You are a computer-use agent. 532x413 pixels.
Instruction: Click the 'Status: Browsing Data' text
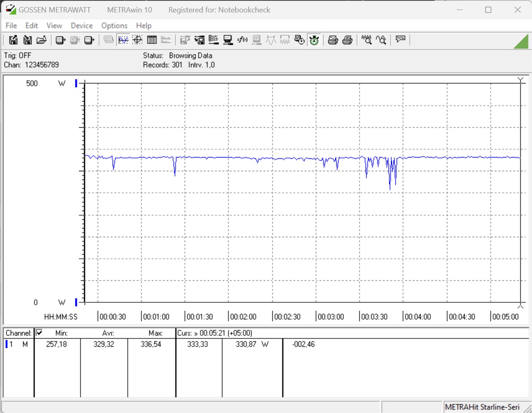(x=178, y=56)
